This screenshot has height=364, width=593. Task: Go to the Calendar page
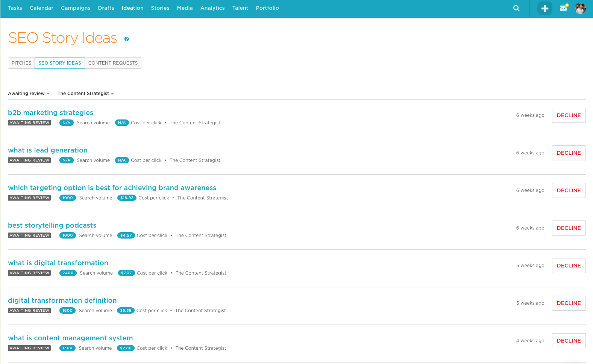[x=41, y=8]
